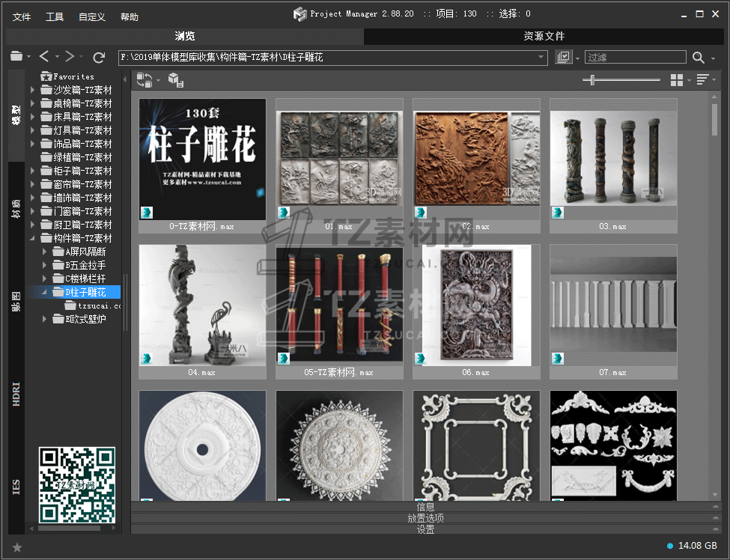730x560 pixels.
Task: Click the sort order icon
Action: point(702,80)
